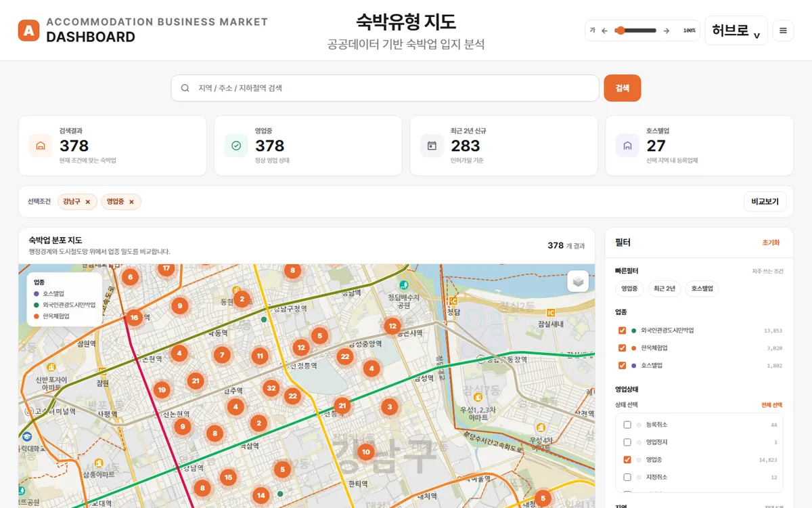Click the 1,802 count beside 호스텔업
Image resolution: width=812 pixels, height=508 pixels.
click(x=775, y=366)
